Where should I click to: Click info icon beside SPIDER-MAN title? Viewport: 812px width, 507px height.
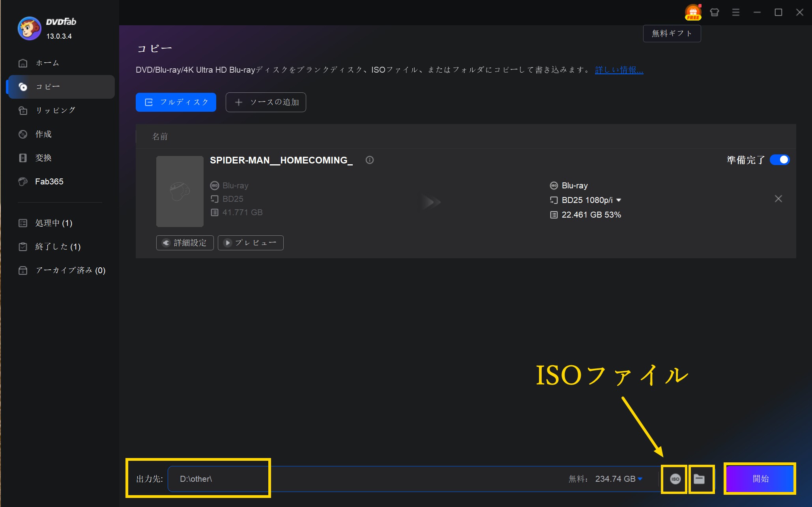point(370,160)
